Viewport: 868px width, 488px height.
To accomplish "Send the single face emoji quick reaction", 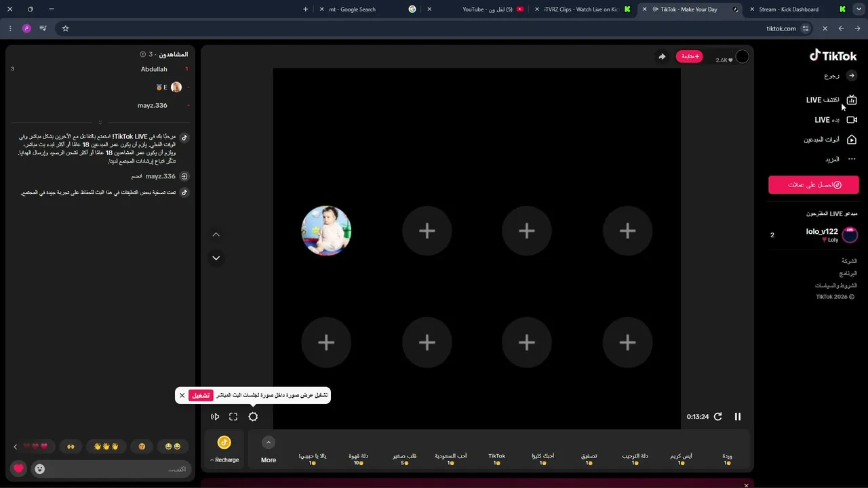I will (141, 447).
